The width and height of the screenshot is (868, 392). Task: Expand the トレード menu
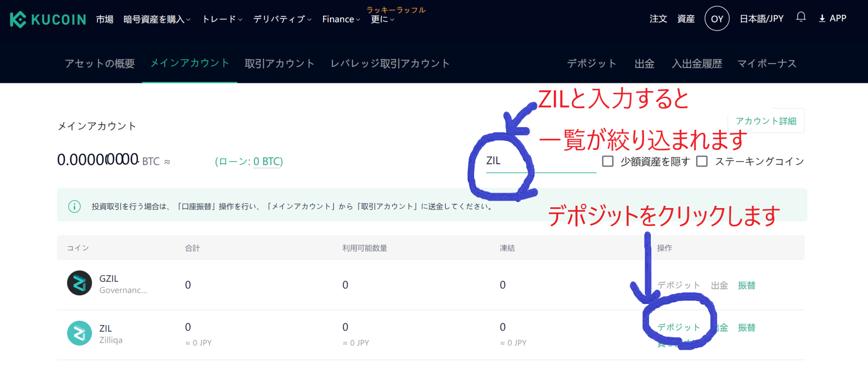(x=222, y=19)
